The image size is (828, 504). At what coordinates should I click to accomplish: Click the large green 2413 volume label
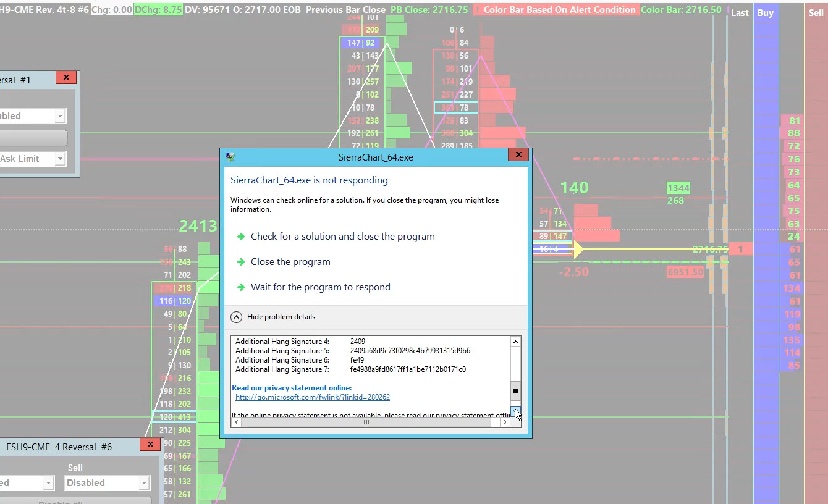[198, 226]
